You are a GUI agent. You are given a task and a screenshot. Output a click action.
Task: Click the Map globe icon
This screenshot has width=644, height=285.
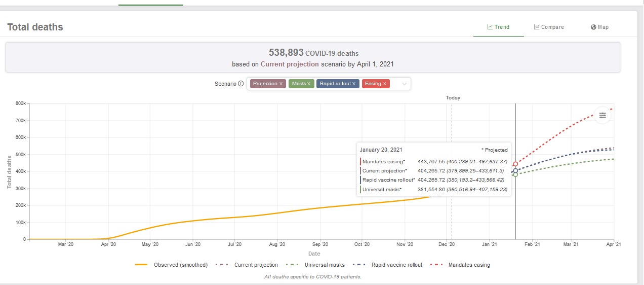tap(593, 27)
